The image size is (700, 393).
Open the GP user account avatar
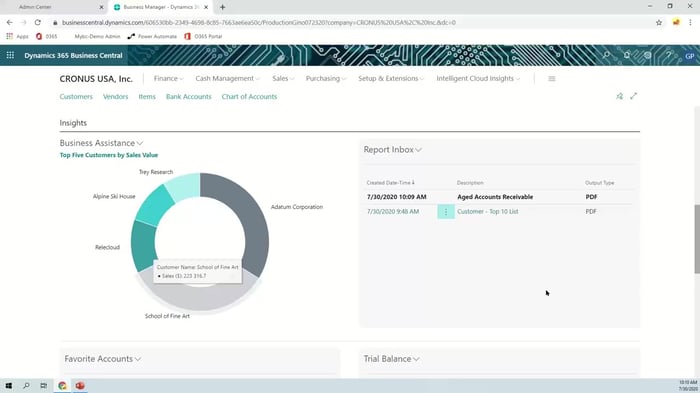tap(689, 56)
